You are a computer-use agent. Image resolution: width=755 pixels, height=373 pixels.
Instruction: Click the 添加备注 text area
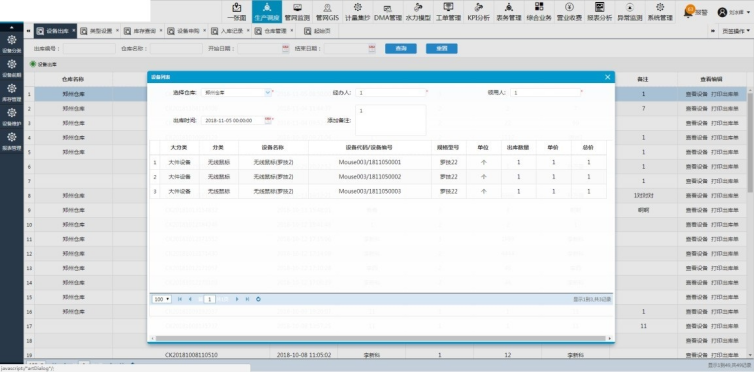point(391,120)
